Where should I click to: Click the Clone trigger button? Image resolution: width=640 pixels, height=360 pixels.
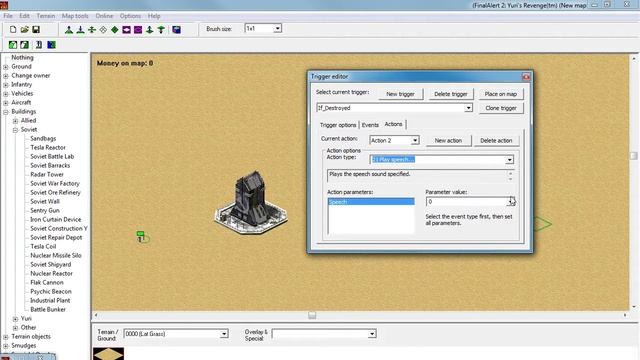[501, 108]
